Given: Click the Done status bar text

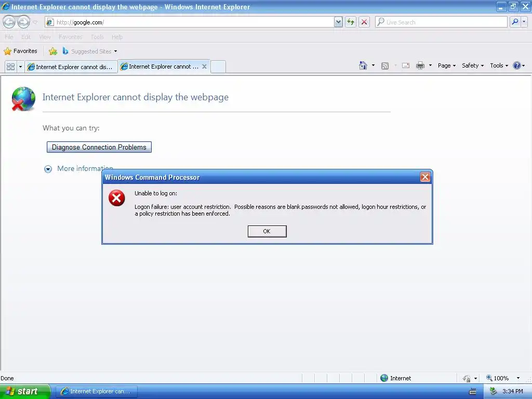Looking at the screenshot, I should point(7,378).
